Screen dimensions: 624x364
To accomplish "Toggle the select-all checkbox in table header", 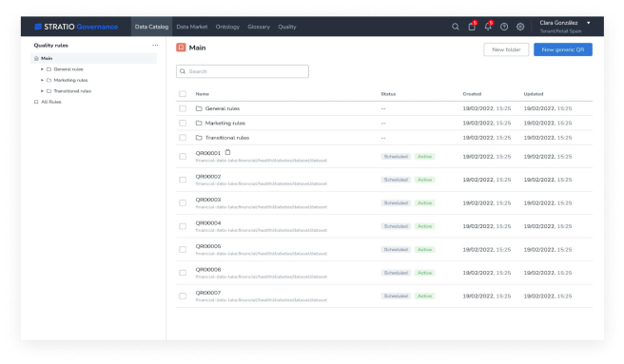I will click(x=183, y=94).
